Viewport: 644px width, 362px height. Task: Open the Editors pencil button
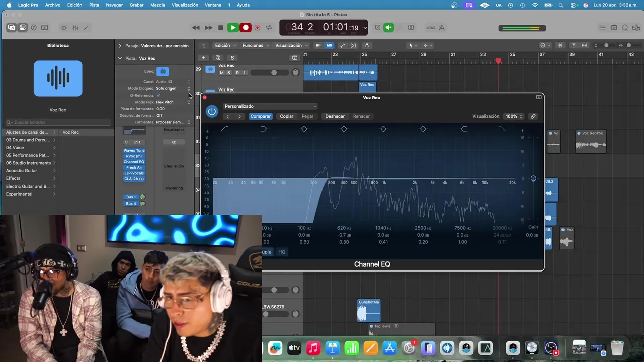86,28
